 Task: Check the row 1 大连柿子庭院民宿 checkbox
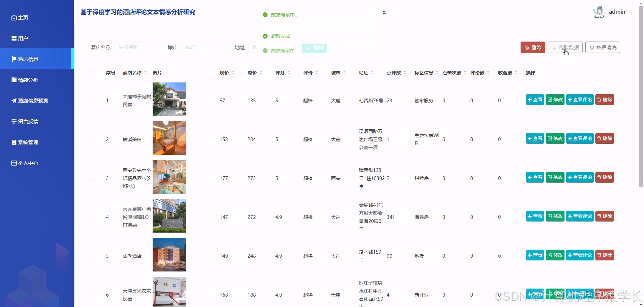92,101
